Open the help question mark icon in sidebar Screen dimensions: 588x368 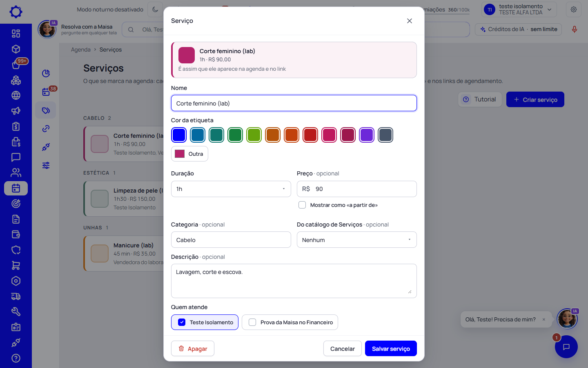tap(16, 358)
